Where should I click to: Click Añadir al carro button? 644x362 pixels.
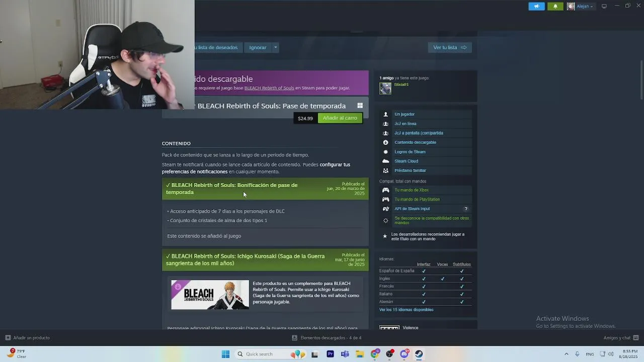340,118
